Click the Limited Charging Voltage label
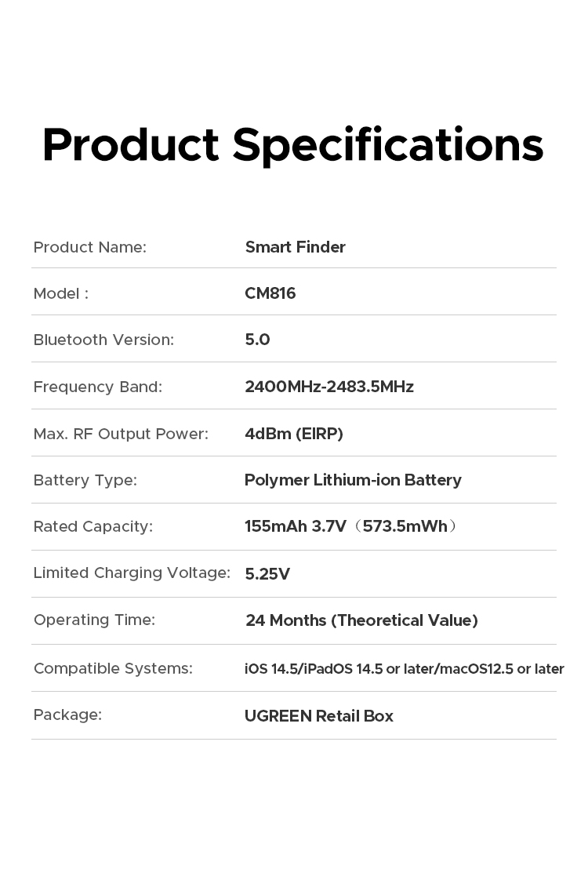The width and height of the screenshot is (588, 869). tap(132, 573)
